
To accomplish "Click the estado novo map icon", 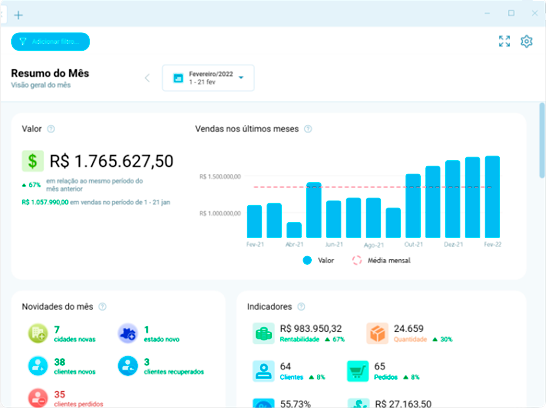I will tap(128, 334).
